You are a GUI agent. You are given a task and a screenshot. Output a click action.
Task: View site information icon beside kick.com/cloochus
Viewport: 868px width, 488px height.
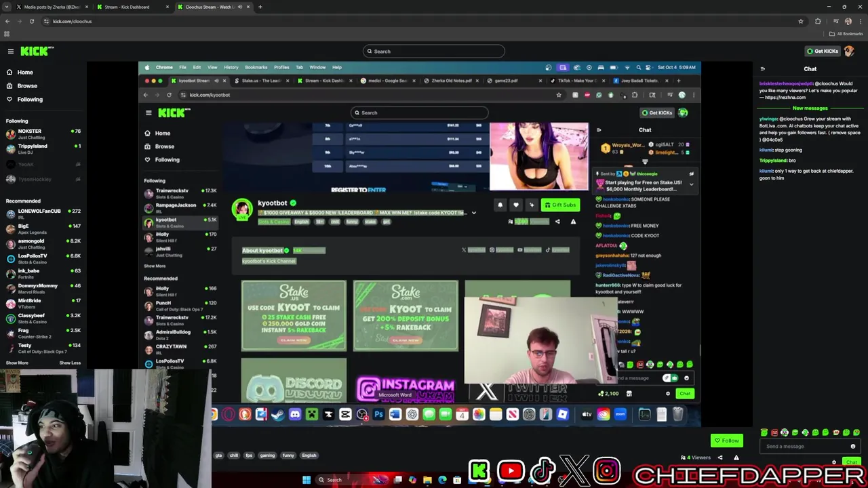click(x=46, y=21)
